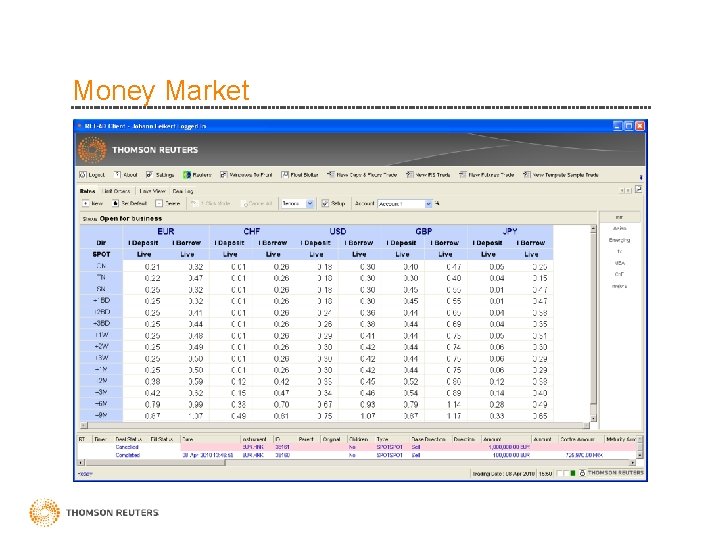This screenshot has width=720, height=540.
Task: Click the Set Default lock icon
Action: pyautogui.click(x=115, y=203)
